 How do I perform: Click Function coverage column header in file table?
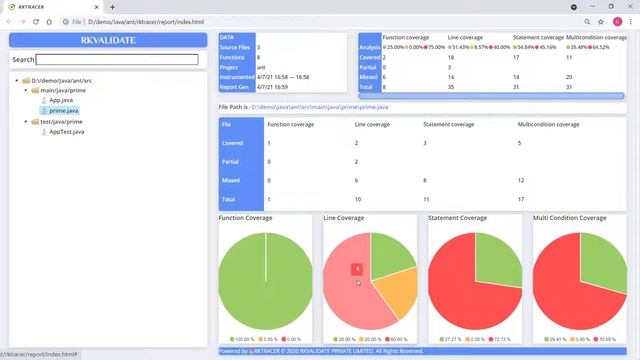coord(291,124)
